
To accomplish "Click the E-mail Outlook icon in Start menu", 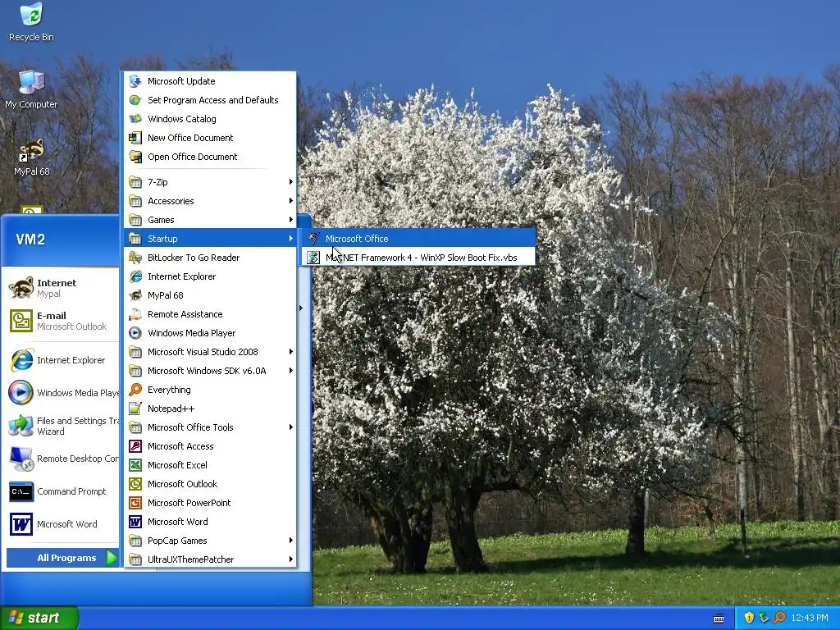I will [21, 321].
